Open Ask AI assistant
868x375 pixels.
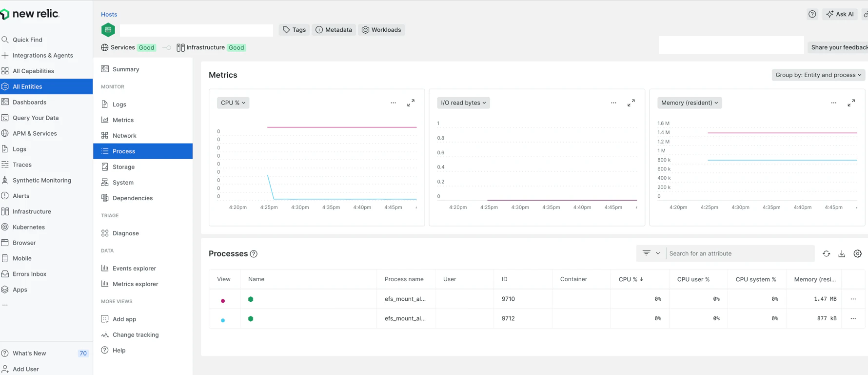[840, 14]
